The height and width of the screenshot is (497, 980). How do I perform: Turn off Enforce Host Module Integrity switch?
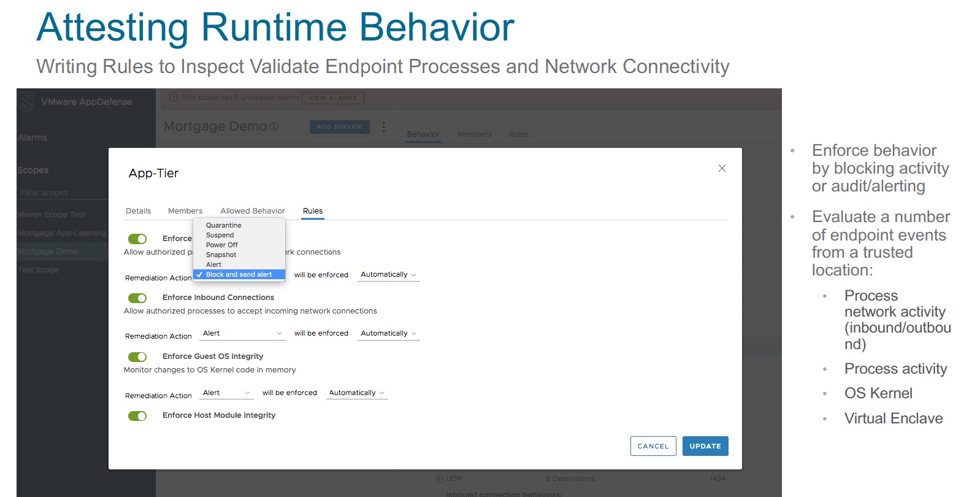[x=137, y=416]
